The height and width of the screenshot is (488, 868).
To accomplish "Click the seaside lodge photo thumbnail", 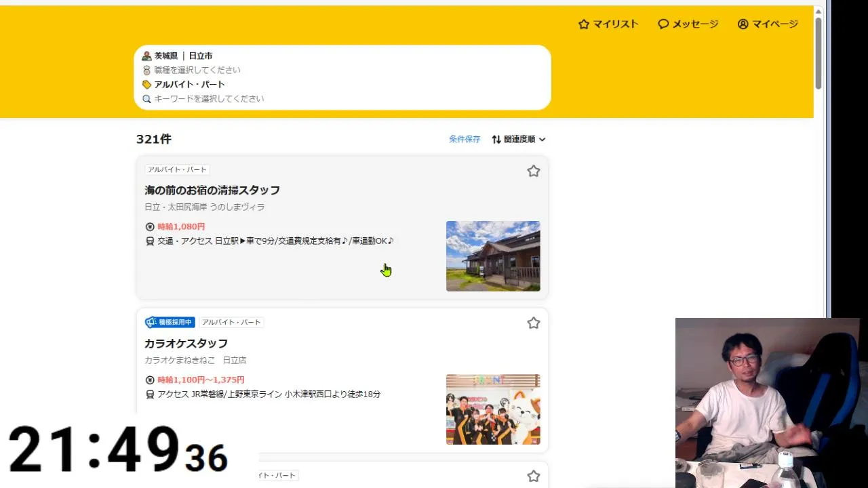I will pyautogui.click(x=493, y=256).
